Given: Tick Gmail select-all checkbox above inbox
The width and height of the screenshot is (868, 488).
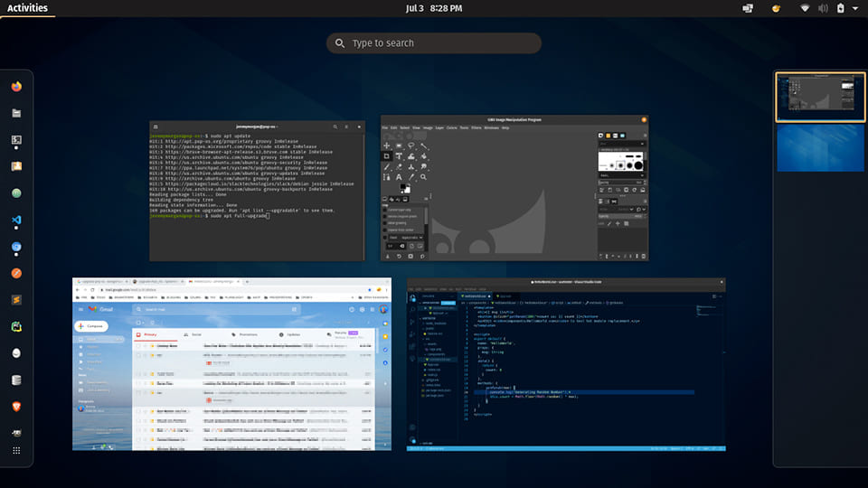Looking at the screenshot, I should coord(138,323).
